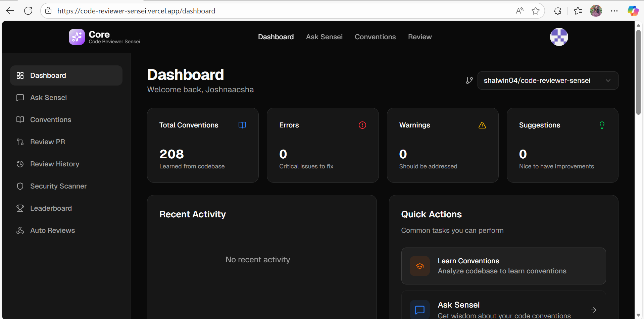
Task: Open browser Extensions puzzle icon
Action: click(557, 11)
